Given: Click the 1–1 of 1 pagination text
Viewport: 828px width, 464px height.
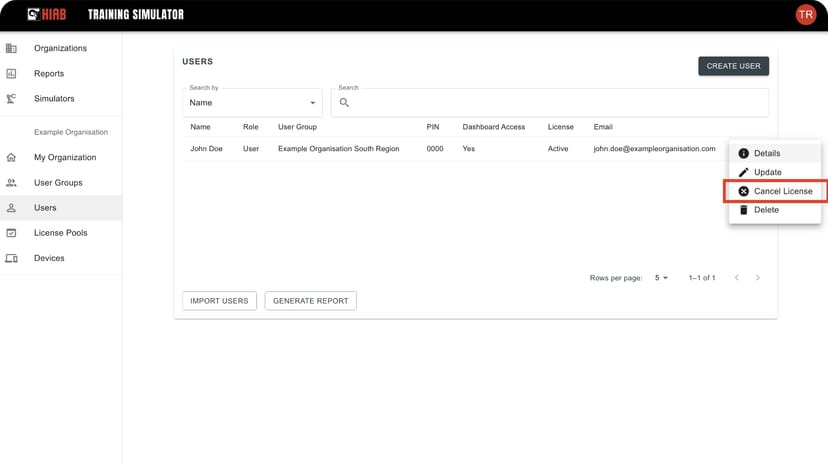Looking at the screenshot, I should click(702, 278).
